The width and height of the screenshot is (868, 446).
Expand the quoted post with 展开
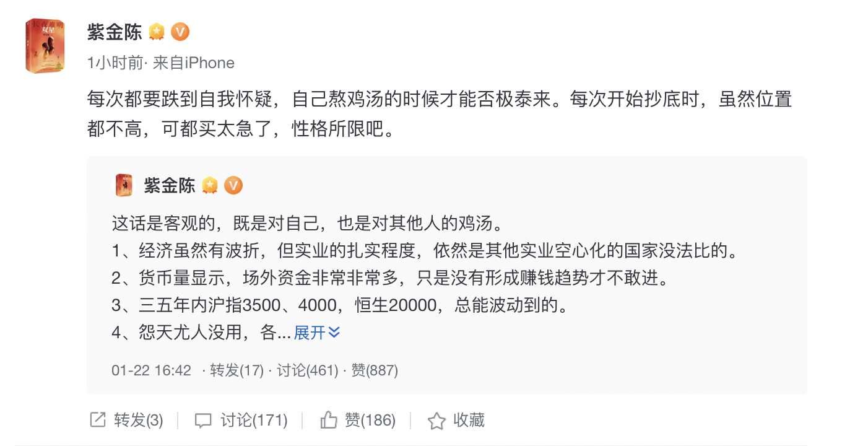[x=310, y=333]
